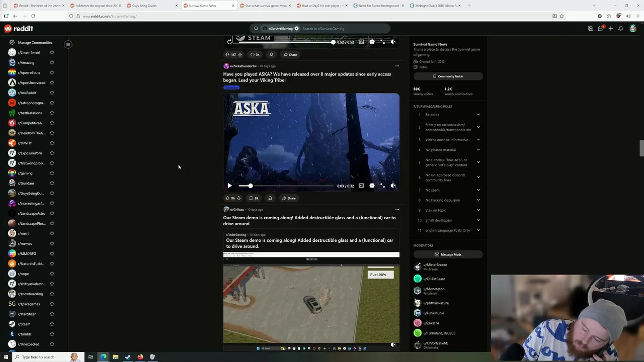Upvote the ASKA post with 96 votes
Viewport: 644px width, 362px height.
click(227, 198)
